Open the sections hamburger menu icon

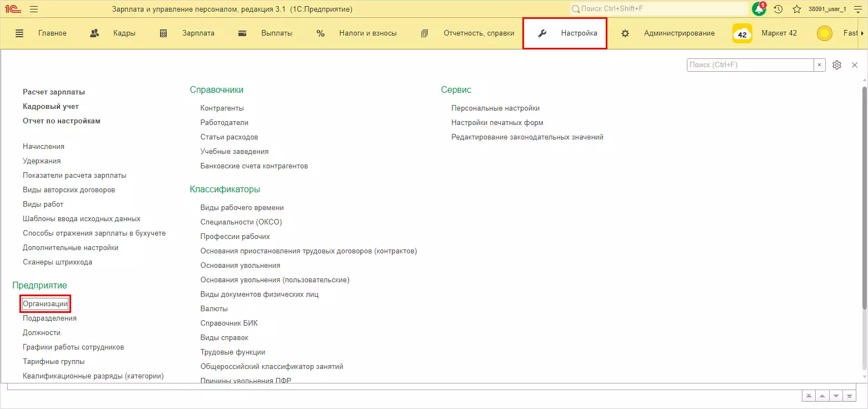[19, 33]
